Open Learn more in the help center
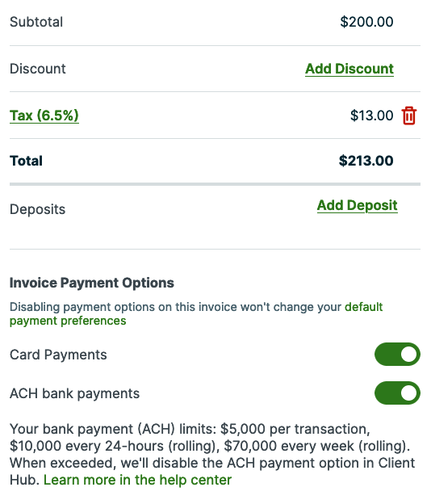Viewport: 431px width, 504px height. coord(137,480)
